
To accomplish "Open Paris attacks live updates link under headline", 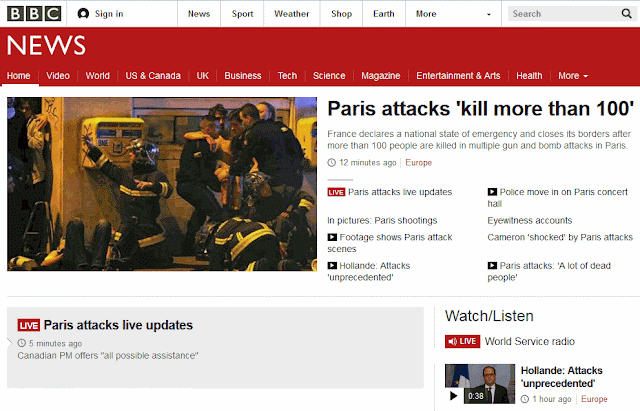I will tap(400, 192).
